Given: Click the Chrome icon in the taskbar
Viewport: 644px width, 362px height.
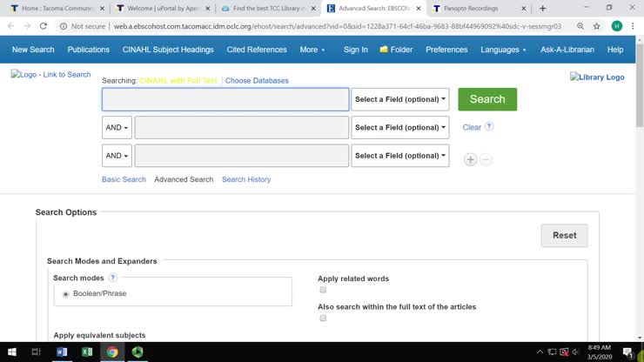Looking at the screenshot, I should coord(112,352).
